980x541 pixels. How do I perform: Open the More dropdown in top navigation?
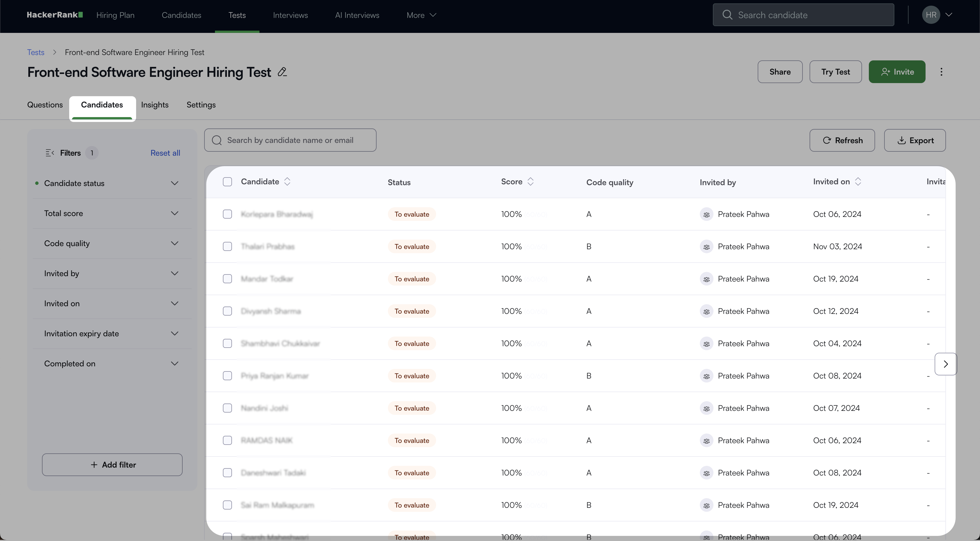click(421, 15)
